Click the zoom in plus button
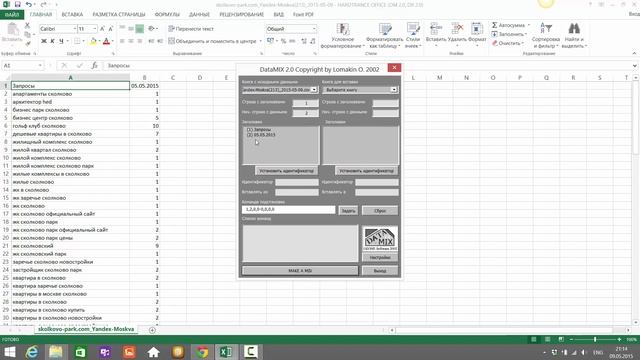Image resolution: width=640 pixels, height=360 pixels. pyautogui.click(x=619, y=339)
